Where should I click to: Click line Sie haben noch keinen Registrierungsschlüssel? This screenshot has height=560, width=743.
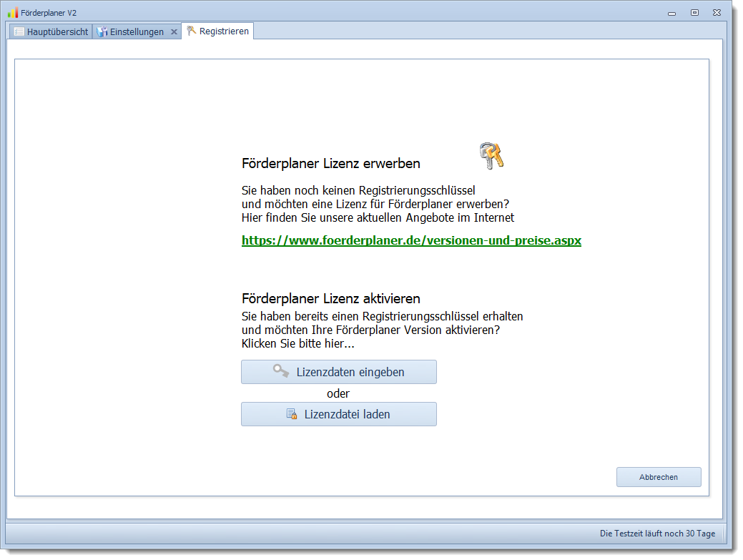[x=358, y=190]
